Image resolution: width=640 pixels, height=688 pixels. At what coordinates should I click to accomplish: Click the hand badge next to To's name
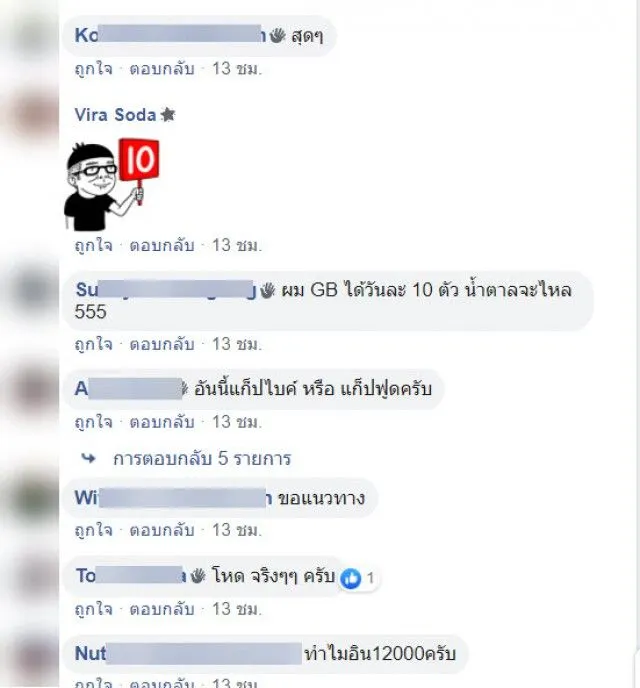pos(198,576)
